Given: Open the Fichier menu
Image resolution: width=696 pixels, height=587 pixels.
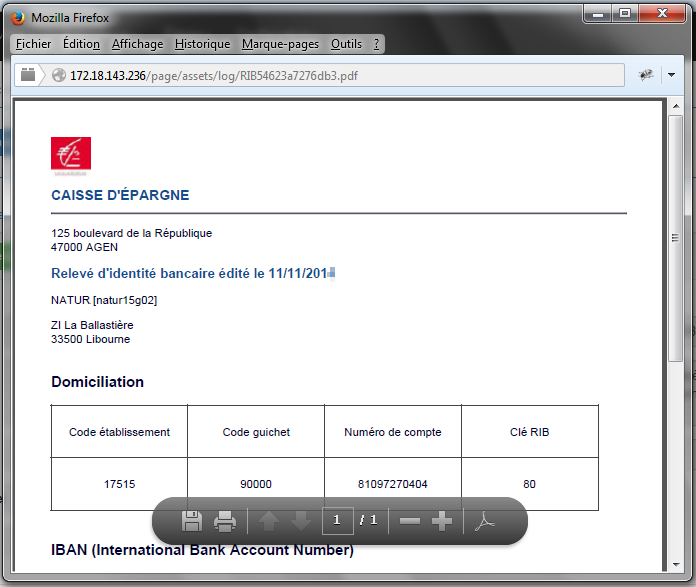Looking at the screenshot, I should (33, 44).
